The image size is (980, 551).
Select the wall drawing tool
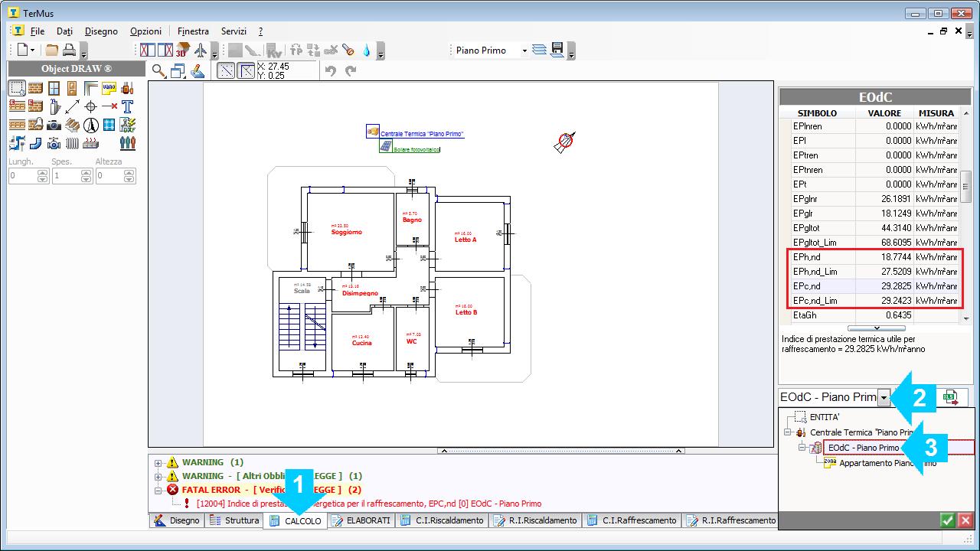tap(35, 88)
